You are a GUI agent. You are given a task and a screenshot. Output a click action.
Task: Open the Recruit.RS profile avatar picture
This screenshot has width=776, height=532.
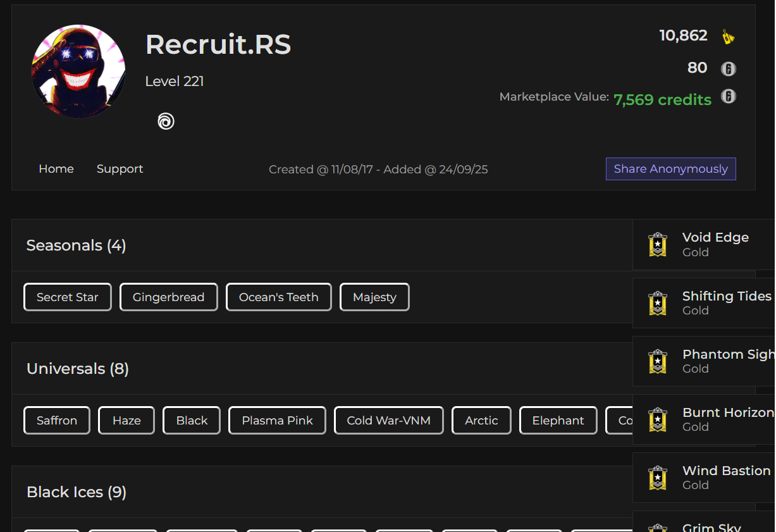click(78, 71)
